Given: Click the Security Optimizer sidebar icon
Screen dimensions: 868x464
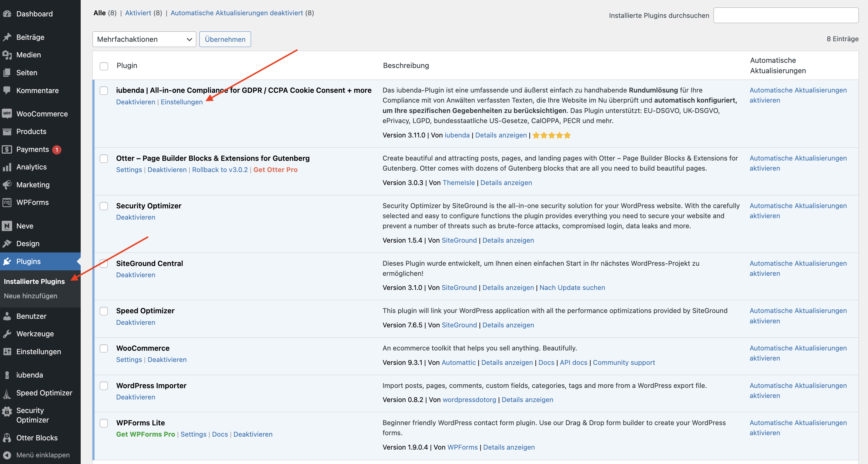Looking at the screenshot, I should tap(7, 411).
